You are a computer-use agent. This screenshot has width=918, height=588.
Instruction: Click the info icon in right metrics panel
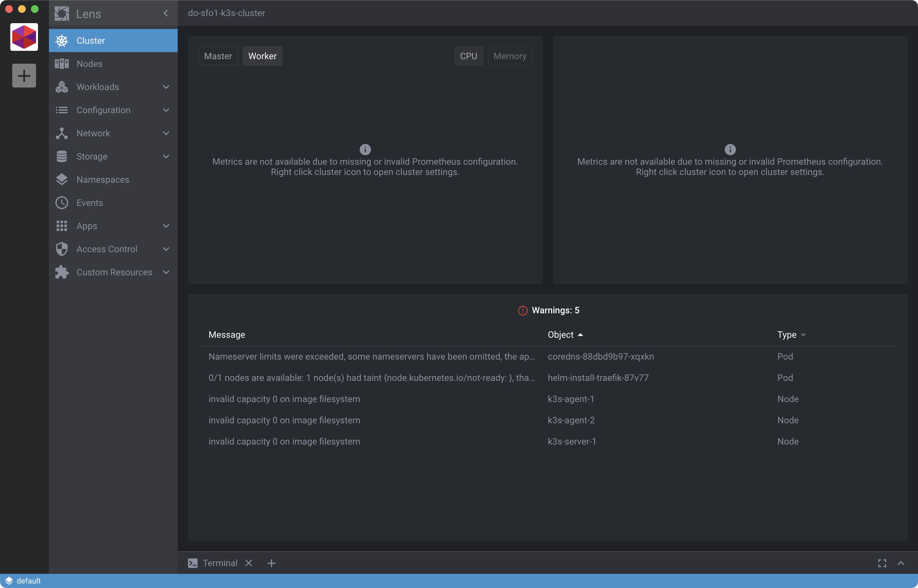point(730,149)
